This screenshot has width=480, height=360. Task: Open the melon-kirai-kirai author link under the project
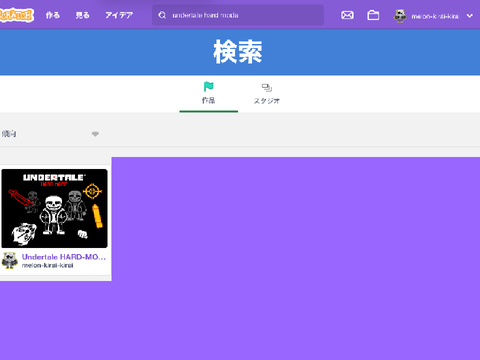[x=47, y=266]
